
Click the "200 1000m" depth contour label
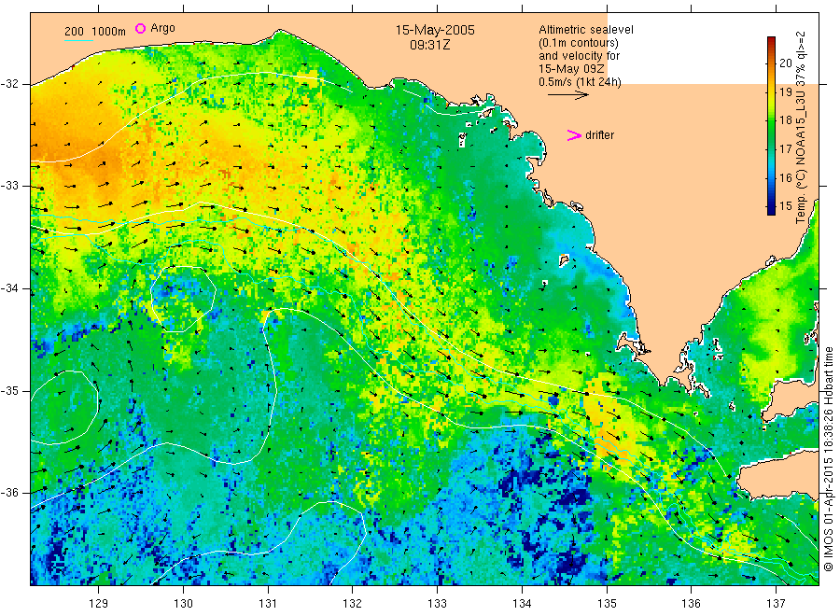click(x=95, y=32)
